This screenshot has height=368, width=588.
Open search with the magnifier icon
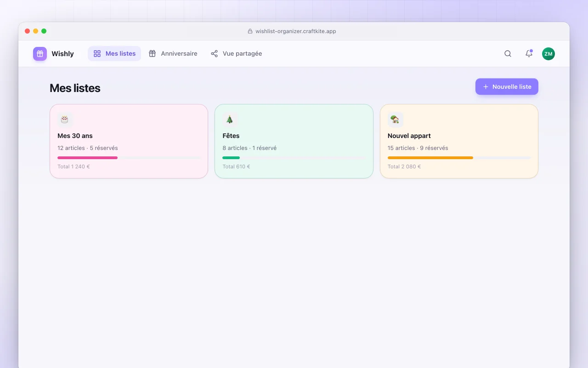[508, 54]
